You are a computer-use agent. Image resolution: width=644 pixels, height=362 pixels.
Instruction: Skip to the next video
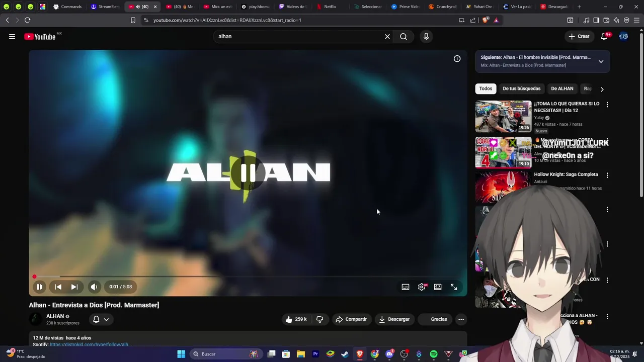(x=74, y=287)
